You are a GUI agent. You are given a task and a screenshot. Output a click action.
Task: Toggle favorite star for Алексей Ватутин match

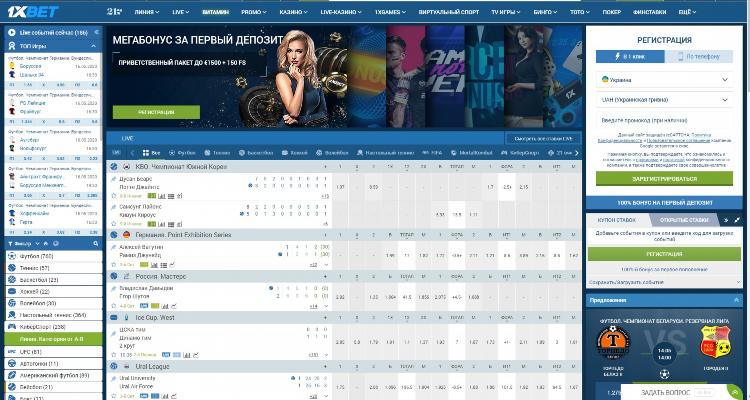point(114,265)
